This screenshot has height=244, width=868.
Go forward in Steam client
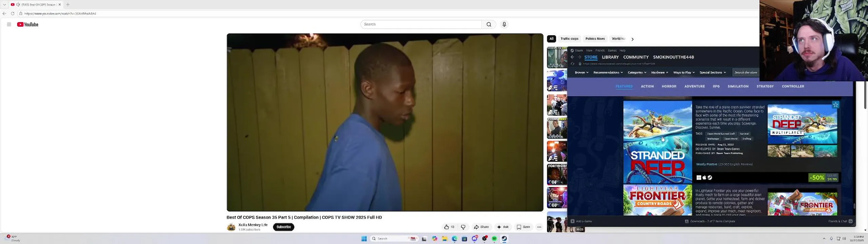coord(579,57)
